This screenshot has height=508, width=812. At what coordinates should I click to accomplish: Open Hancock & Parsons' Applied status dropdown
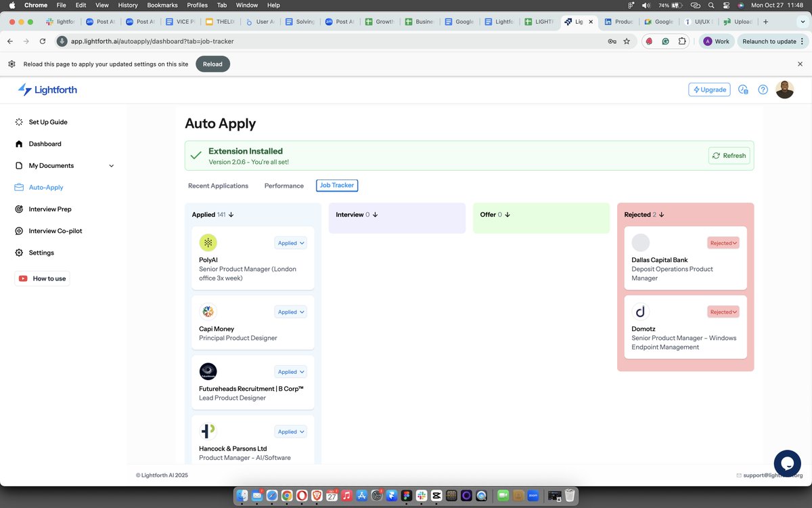[291, 431]
